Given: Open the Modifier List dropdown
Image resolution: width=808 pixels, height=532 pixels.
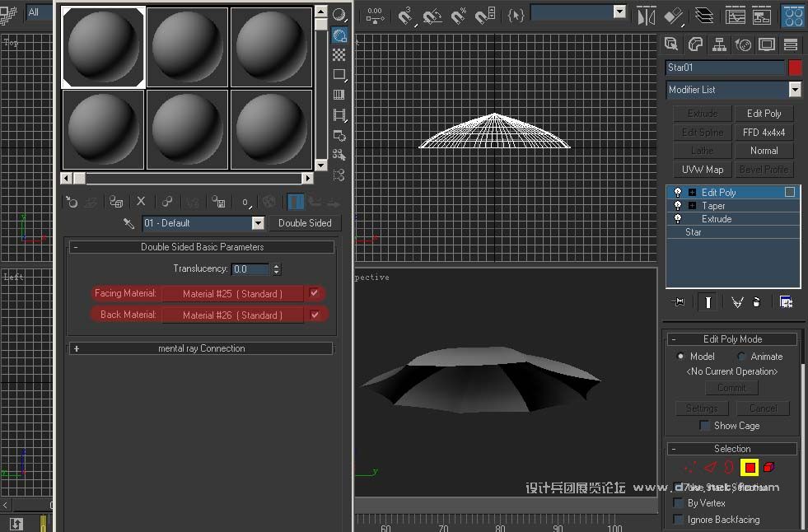Looking at the screenshot, I should click(795, 90).
